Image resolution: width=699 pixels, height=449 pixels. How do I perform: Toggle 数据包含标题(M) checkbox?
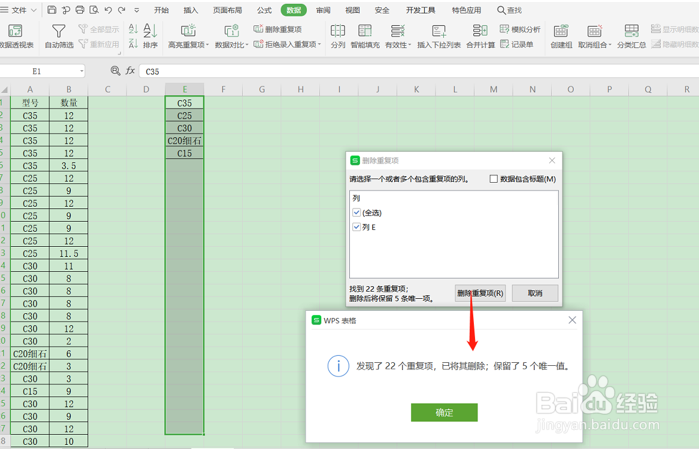point(493,179)
